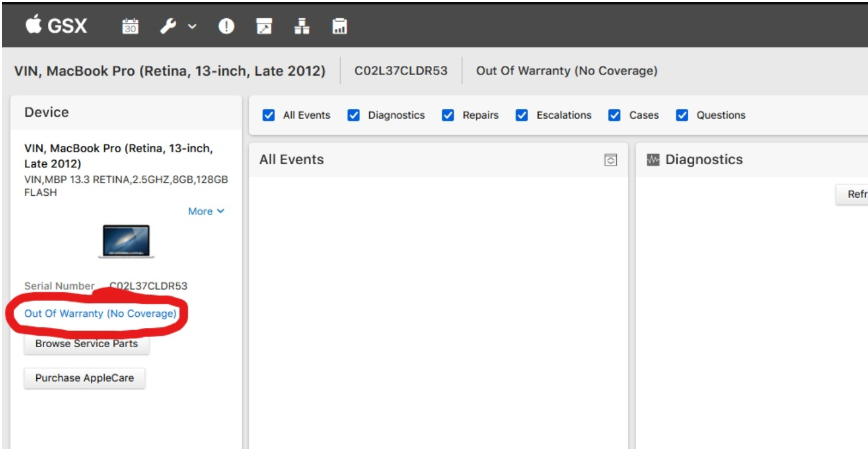Image resolution: width=868 pixels, height=449 pixels.
Task: Disable the Repairs filter checkbox
Action: pyautogui.click(x=448, y=115)
